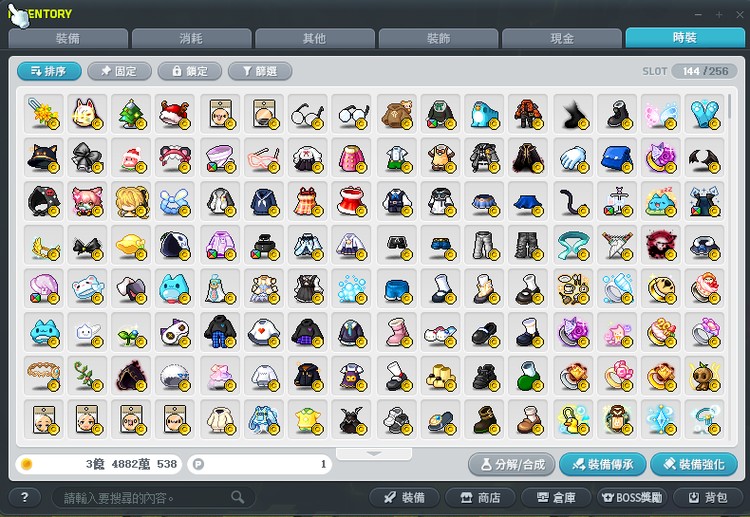Open the 背包 backpack button

tap(708, 497)
